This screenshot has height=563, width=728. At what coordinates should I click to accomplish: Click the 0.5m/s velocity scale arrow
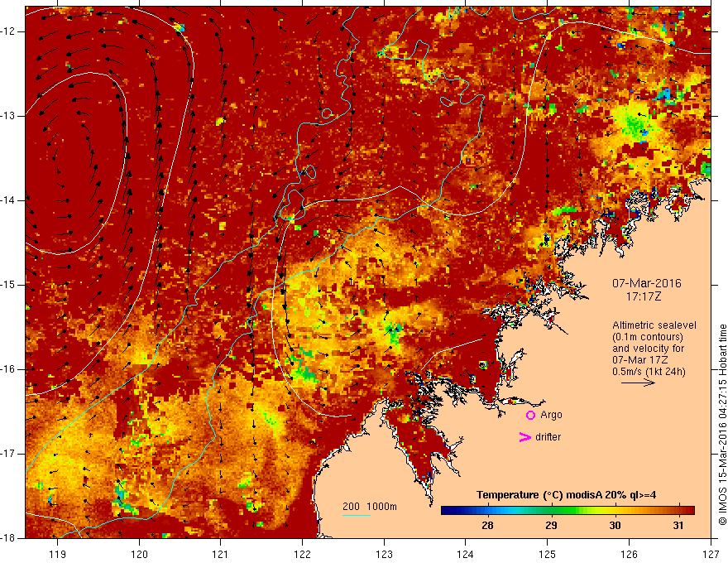pyautogui.click(x=638, y=383)
